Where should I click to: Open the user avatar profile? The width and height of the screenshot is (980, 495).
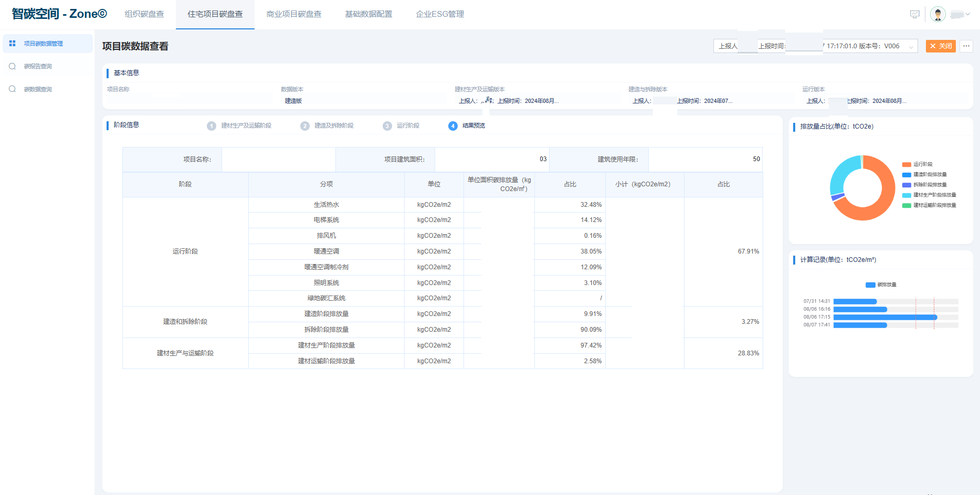point(937,14)
